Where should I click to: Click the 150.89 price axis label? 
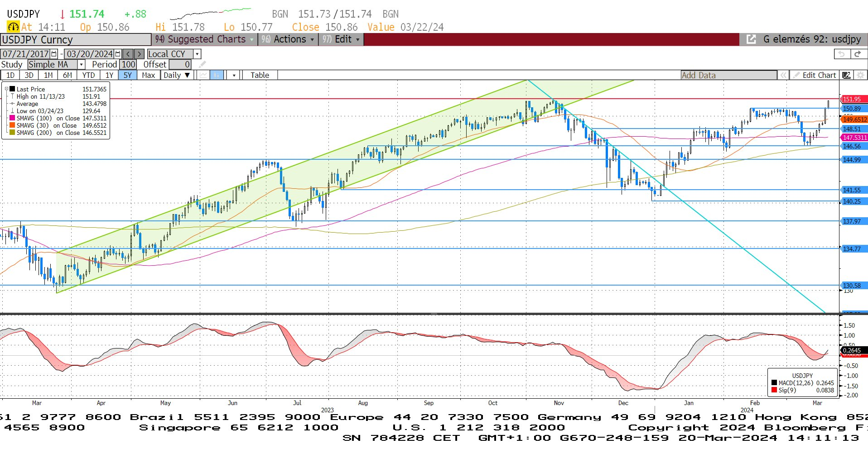click(854, 109)
